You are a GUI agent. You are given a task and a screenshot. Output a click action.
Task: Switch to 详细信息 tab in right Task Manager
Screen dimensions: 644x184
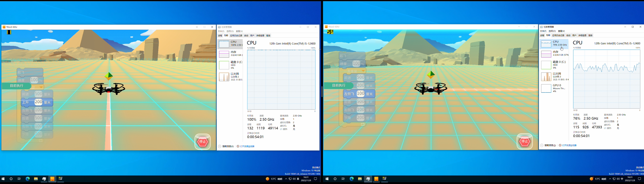click(582, 36)
